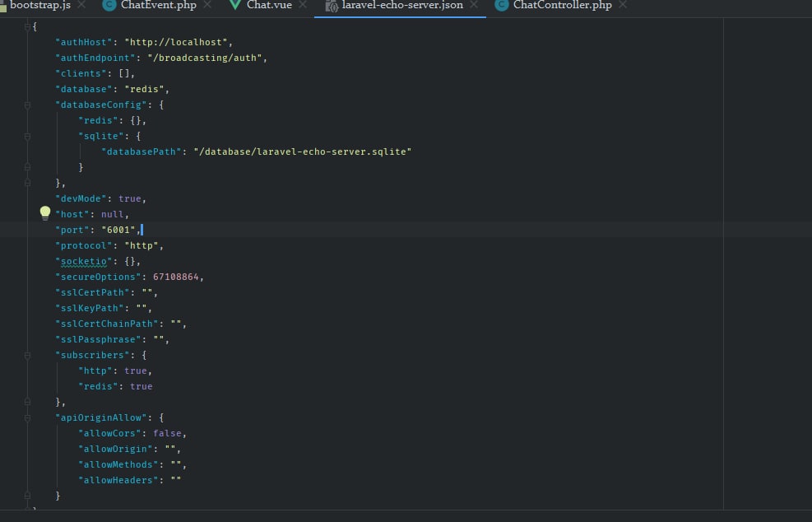Click the 67108864 number value
812x522 pixels.
175,277
